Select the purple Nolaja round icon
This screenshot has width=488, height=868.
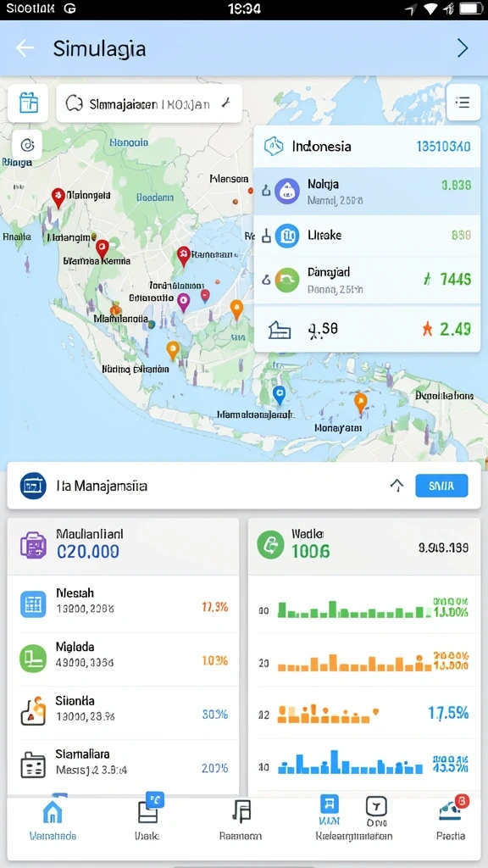pos(286,192)
